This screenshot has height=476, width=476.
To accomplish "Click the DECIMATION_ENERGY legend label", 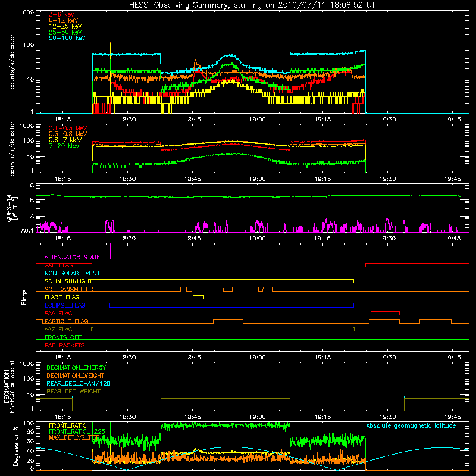I will tap(76, 368).
